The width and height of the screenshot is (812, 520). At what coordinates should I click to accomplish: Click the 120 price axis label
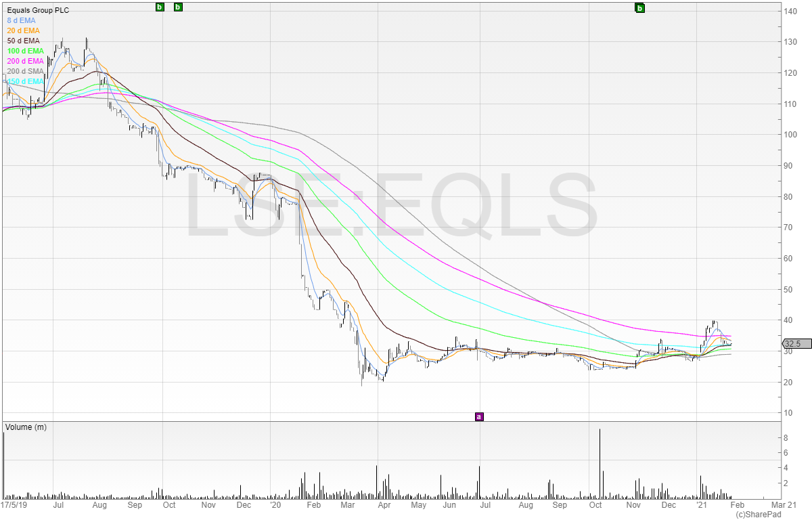[792, 72]
